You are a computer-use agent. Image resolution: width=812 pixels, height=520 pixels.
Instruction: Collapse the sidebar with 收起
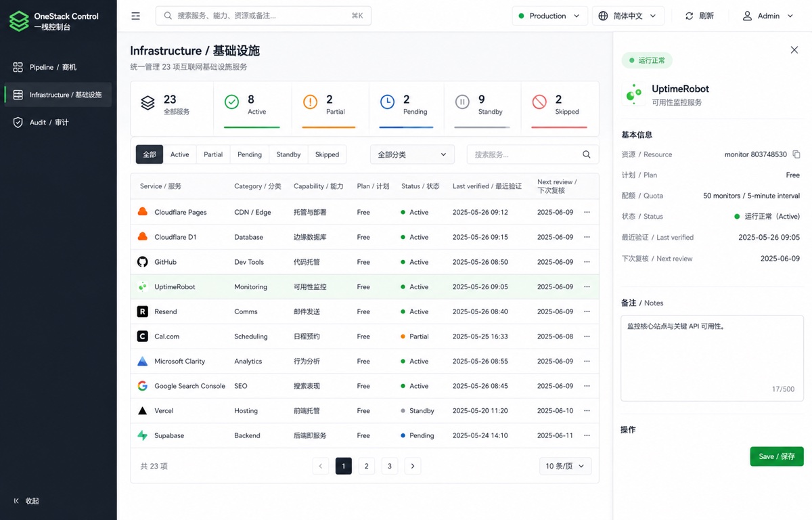pyautogui.click(x=27, y=501)
